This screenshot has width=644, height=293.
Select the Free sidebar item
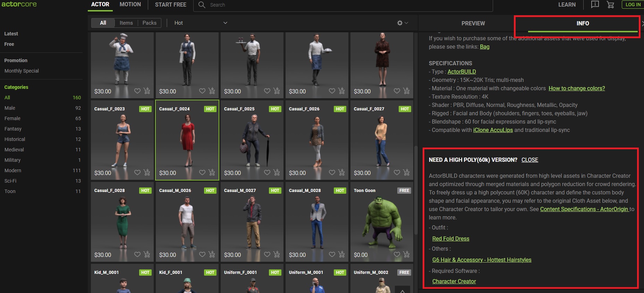pyautogui.click(x=9, y=44)
